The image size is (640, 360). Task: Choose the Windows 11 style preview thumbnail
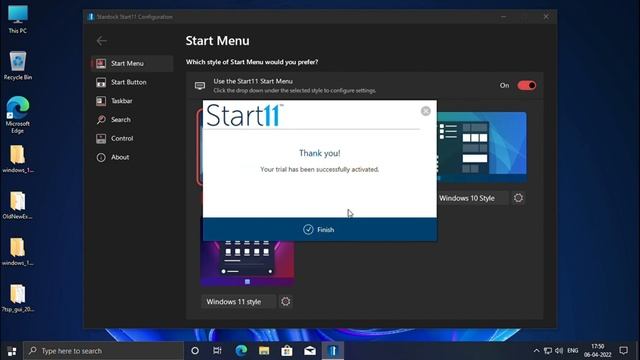(247, 263)
